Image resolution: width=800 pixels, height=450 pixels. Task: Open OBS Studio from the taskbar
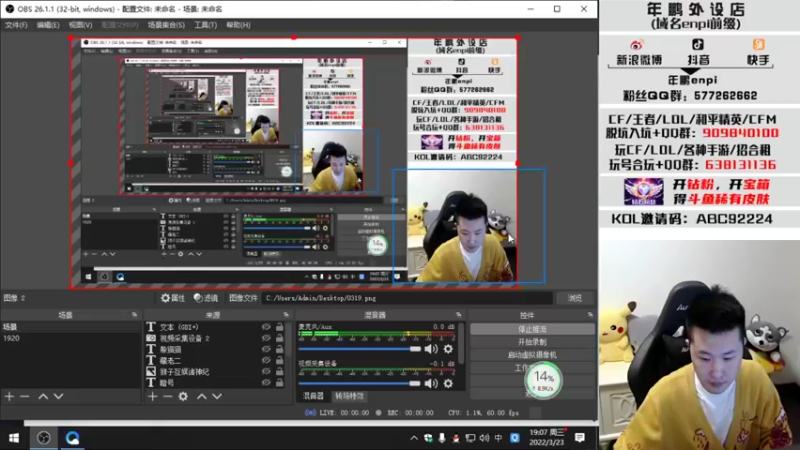click(43, 438)
